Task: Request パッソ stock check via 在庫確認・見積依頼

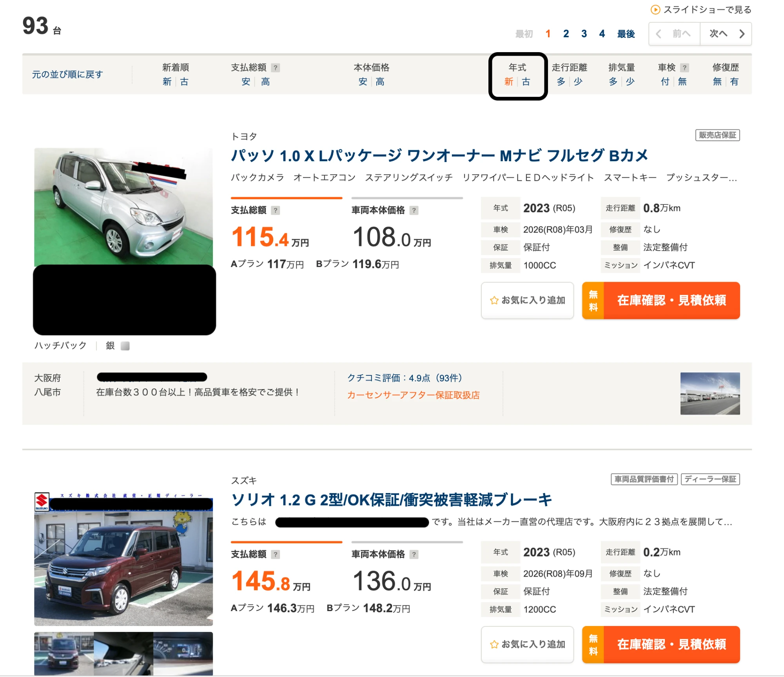Action: pyautogui.click(x=661, y=300)
